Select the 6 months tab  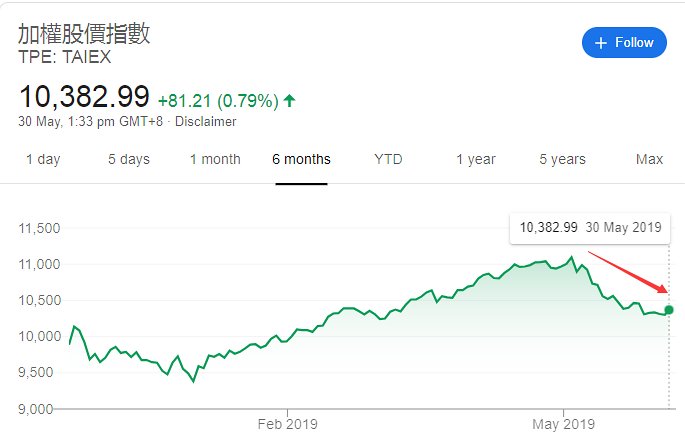point(301,159)
